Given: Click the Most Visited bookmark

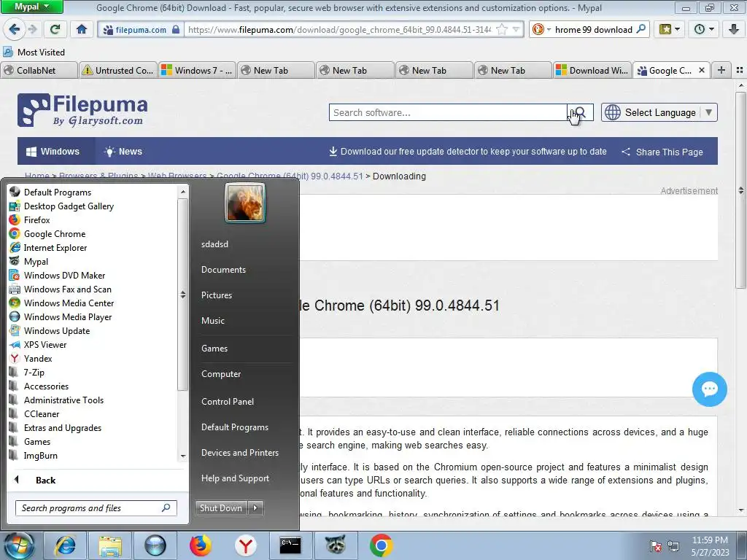Looking at the screenshot, I should point(34,52).
